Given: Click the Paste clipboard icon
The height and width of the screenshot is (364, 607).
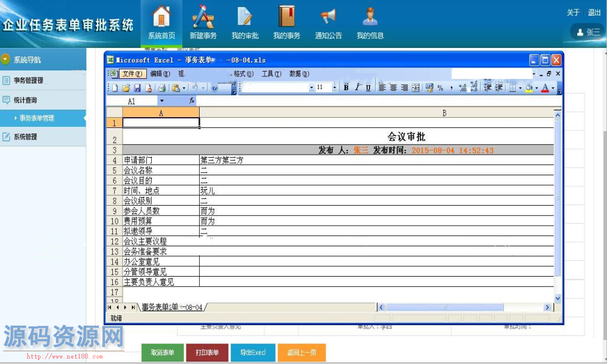Looking at the screenshot, I should click(176, 88).
